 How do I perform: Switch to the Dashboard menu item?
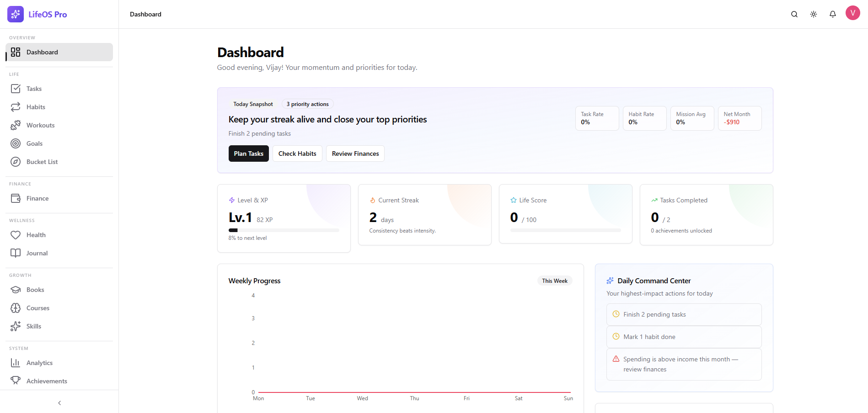pos(43,52)
